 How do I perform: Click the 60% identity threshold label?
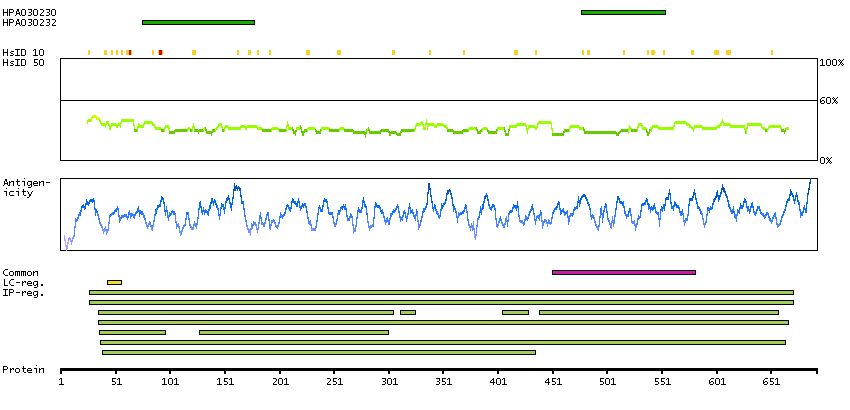pyautogui.click(x=829, y=101)
